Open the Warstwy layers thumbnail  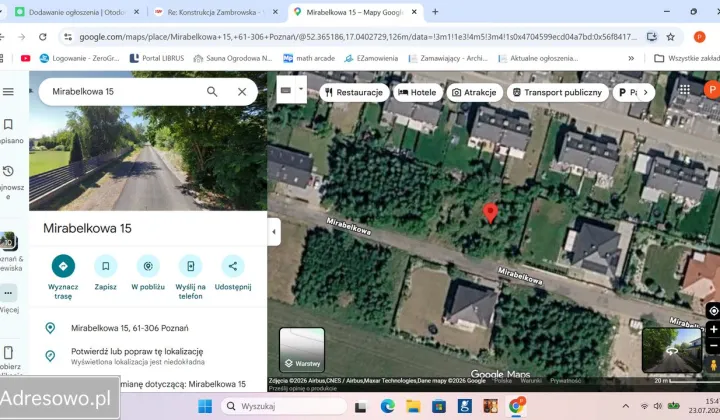point(302,349)
